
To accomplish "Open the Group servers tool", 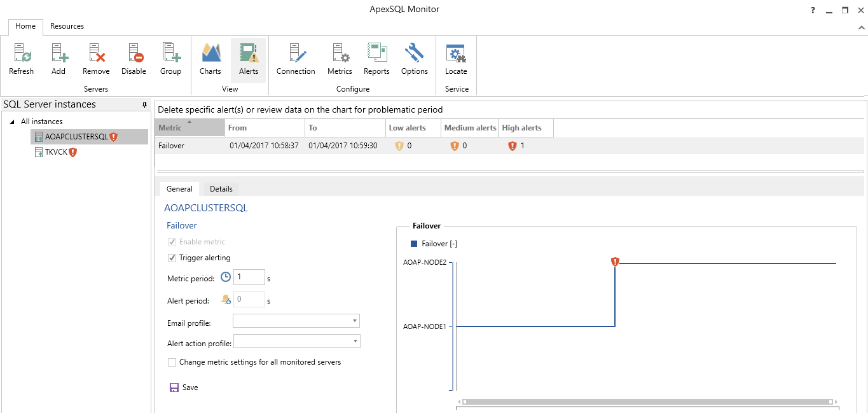I will click(x=170, y=59).
